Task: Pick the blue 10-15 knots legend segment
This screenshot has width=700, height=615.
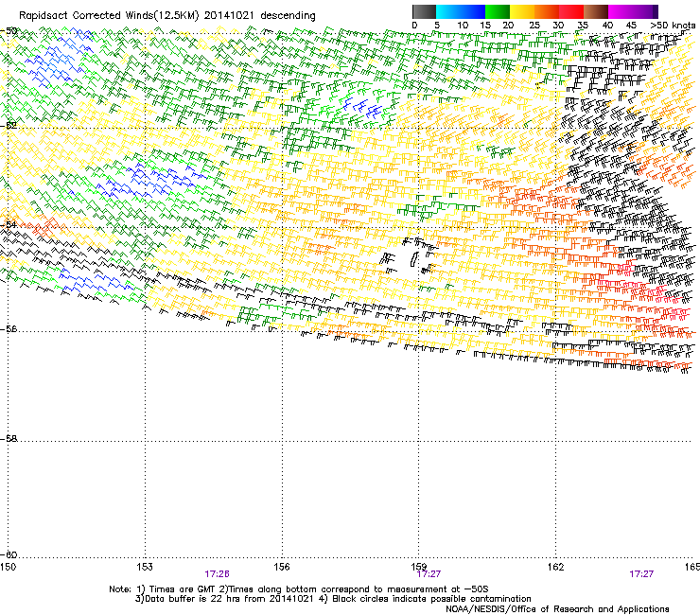Action: point(473,11)
